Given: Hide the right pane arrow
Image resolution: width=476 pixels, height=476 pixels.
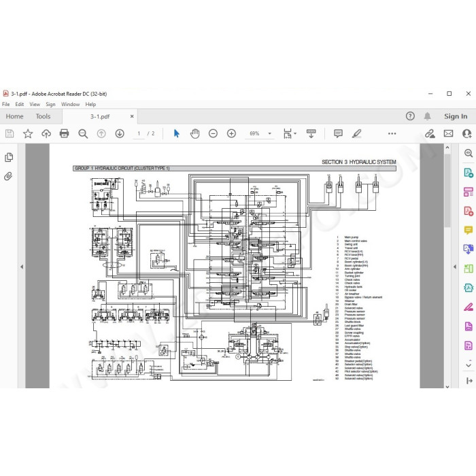Looking at the screenshot, I should click(x=455, y=267).
